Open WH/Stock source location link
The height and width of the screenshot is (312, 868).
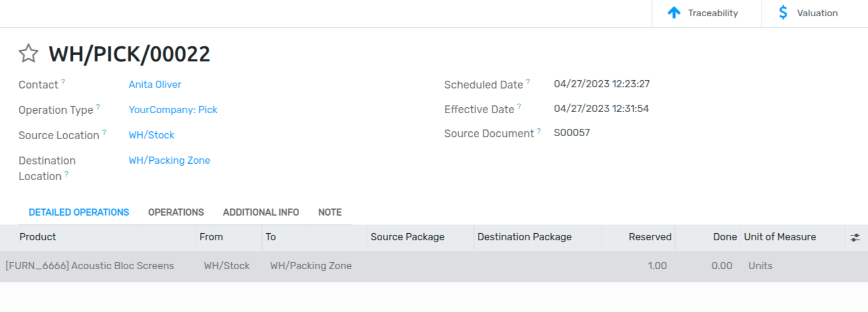tap(151, 135)
